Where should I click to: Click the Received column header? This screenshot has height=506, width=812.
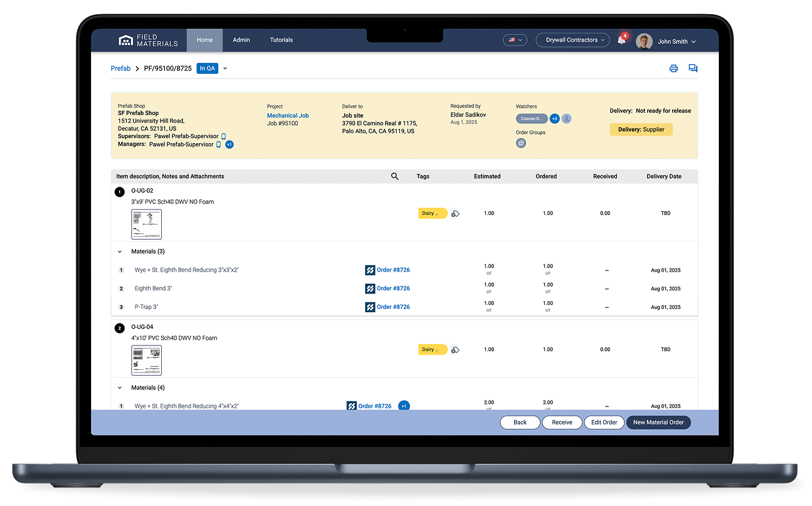tap(605, 177)
